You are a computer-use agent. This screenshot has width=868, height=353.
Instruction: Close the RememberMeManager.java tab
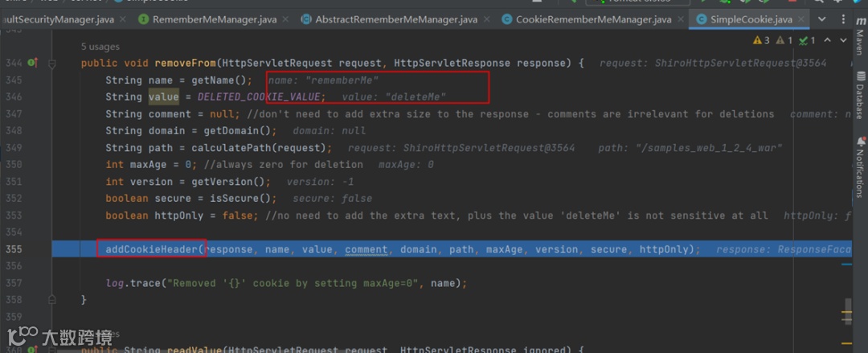click(285, 19)
